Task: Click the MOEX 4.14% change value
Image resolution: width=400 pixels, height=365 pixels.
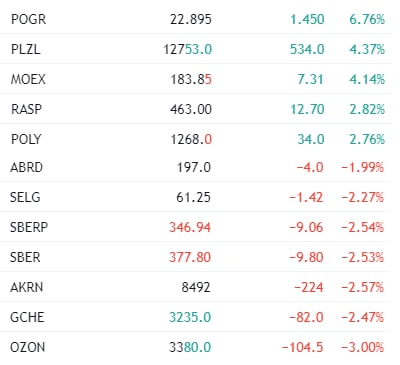Action: pyautogui.click(x=367, y=79)
